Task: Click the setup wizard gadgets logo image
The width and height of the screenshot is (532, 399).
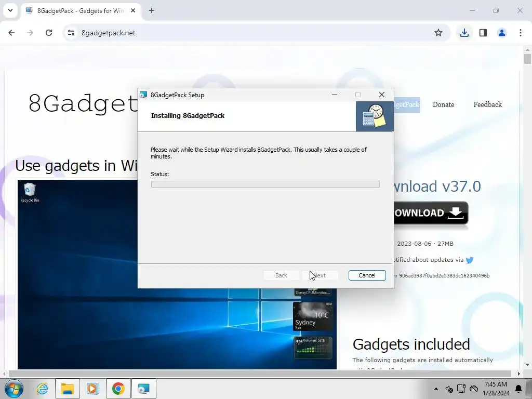Action: click(375, 116)
